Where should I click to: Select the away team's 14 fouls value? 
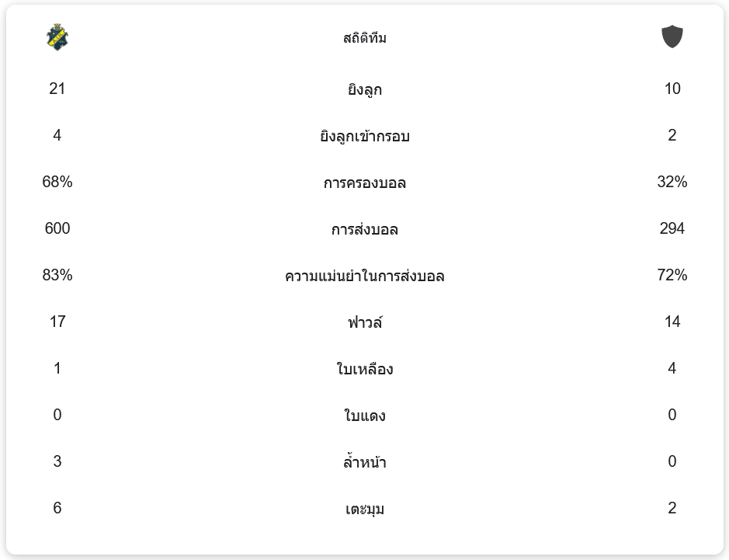pos(672,322)
